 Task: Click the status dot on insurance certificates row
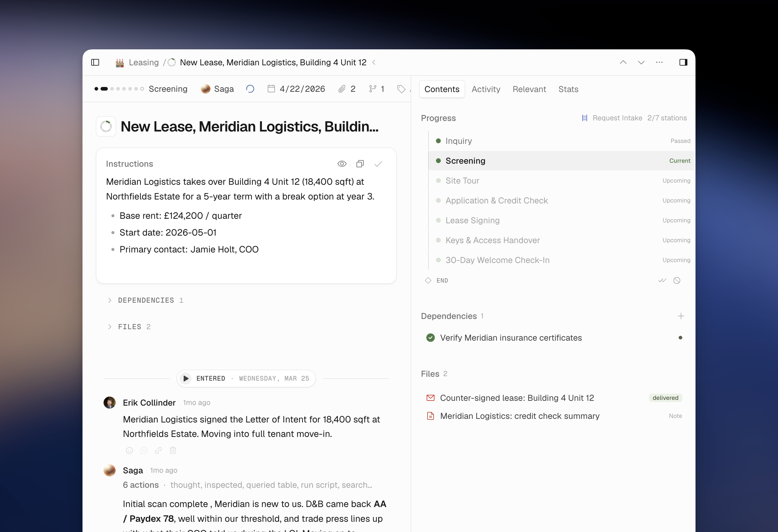[680, 338]
